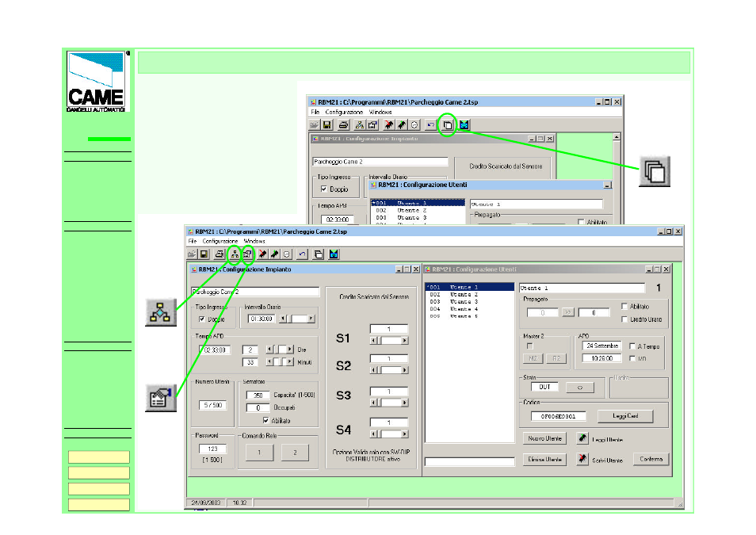Viewport: 756px width, 535px height.
Task: Click the S1 credit slider track
Action: [389, 340]
